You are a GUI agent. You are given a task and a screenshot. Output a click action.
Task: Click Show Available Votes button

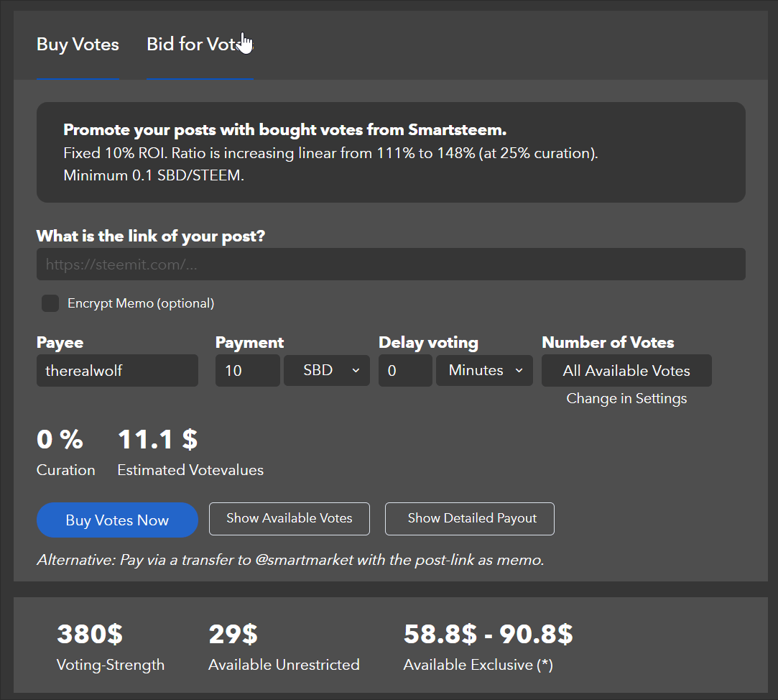290,518
